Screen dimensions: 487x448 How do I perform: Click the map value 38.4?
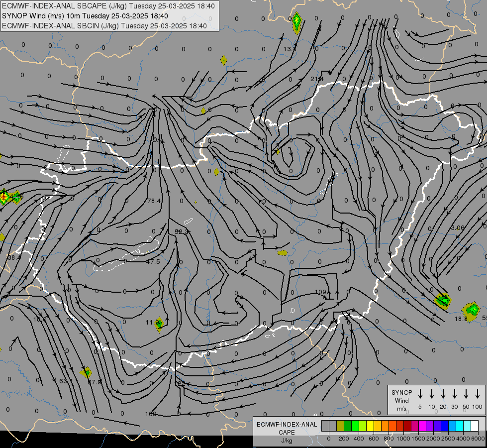(14, 258)
